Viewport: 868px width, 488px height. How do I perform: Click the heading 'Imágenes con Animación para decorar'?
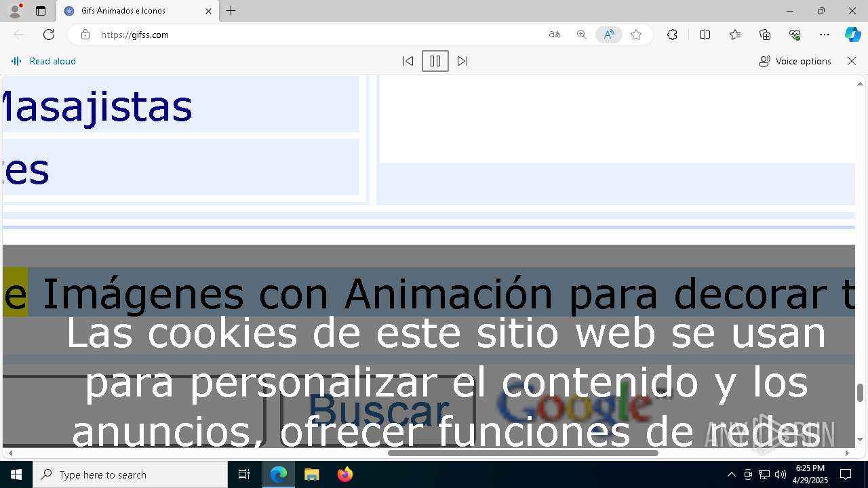(434, 293)
